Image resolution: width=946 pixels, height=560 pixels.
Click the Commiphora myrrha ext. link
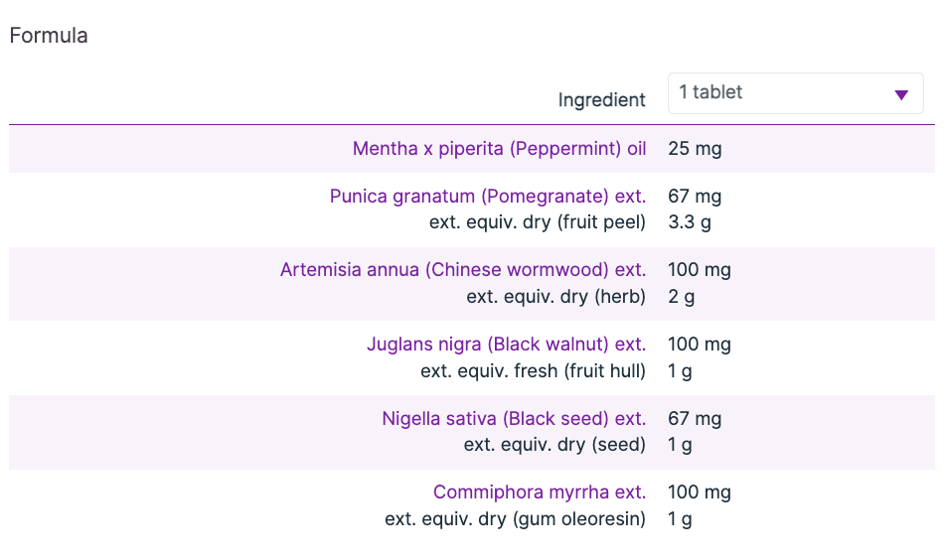(x=540, y=492)
